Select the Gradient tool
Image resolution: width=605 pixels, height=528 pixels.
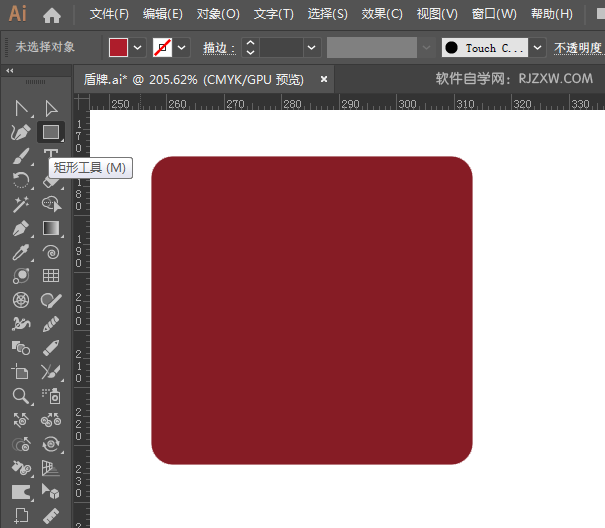(x=51, y=229)
